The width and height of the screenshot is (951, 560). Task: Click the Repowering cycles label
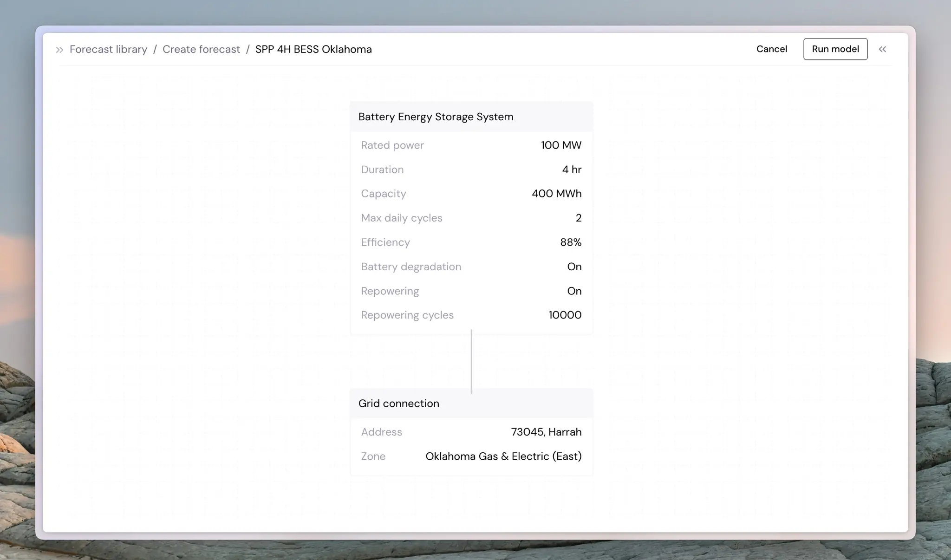(407, 315)
